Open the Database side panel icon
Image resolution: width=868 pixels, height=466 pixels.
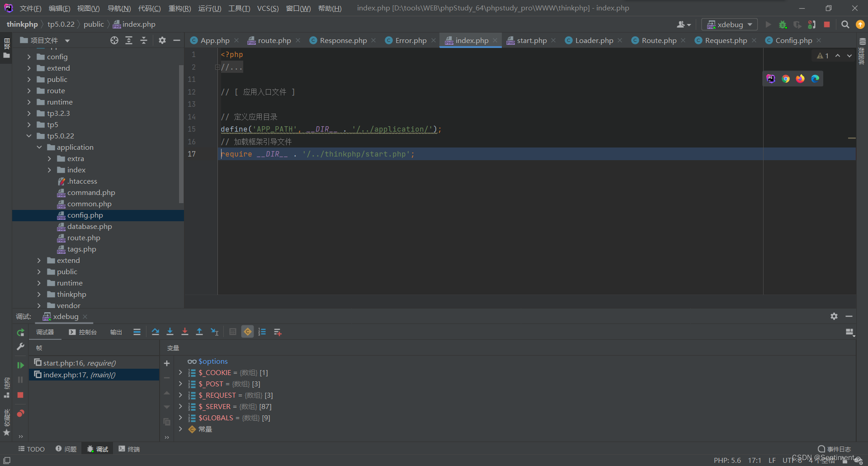pos(862,41)
